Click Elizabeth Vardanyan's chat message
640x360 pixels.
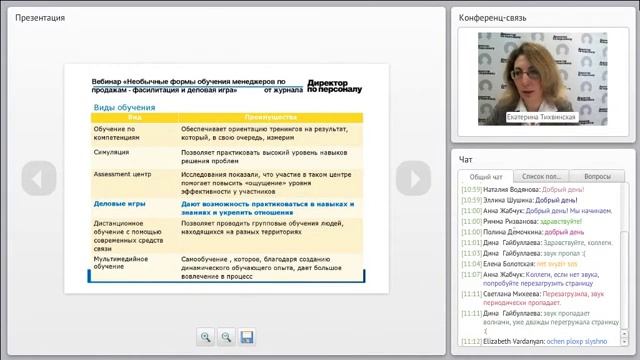[x=534, y=341]
